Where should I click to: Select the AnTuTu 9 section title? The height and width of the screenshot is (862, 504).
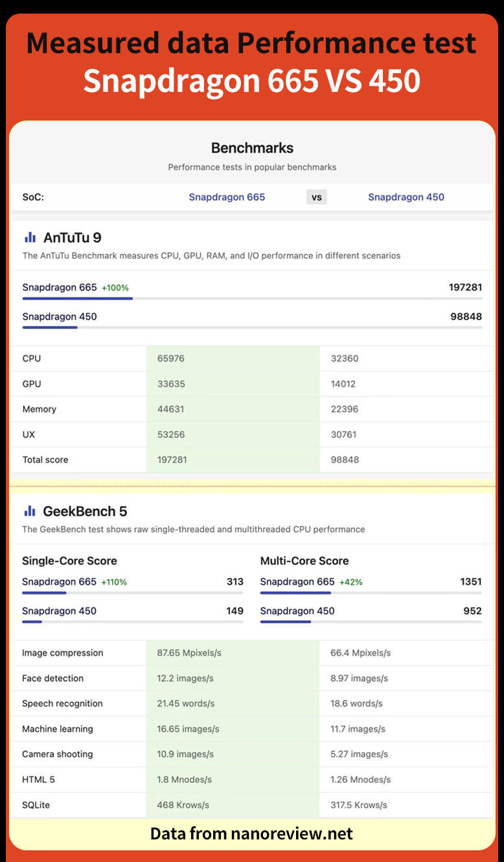(x=72, y=238)
